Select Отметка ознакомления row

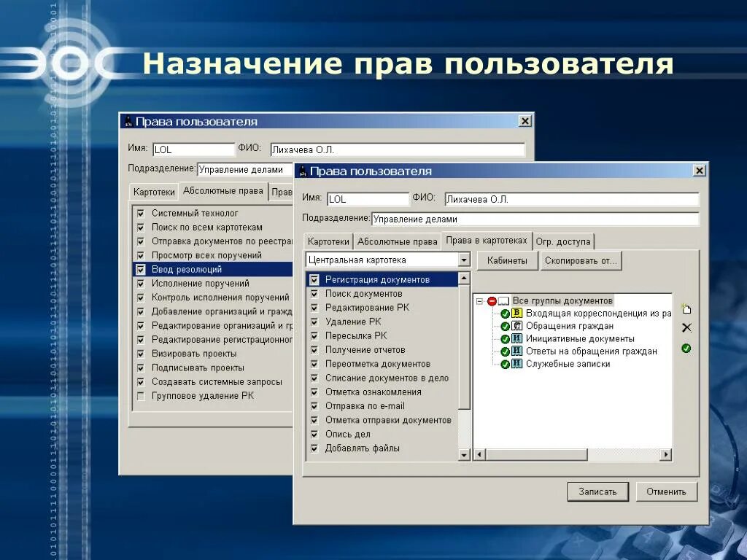pos(382,392)
